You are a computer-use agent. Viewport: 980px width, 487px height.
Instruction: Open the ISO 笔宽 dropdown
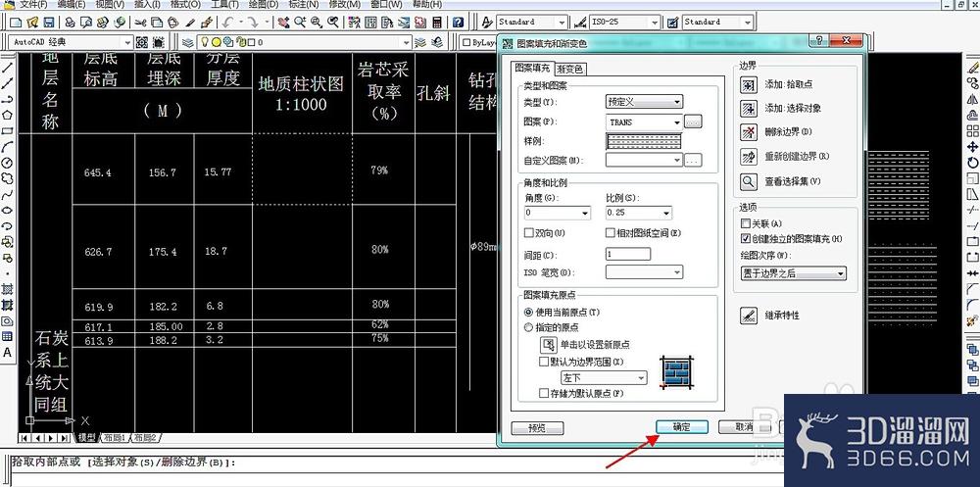tap(645, 272)
